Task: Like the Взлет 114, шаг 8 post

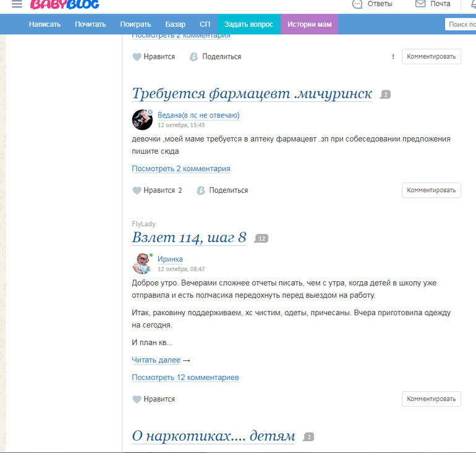Action: (137, 399)
